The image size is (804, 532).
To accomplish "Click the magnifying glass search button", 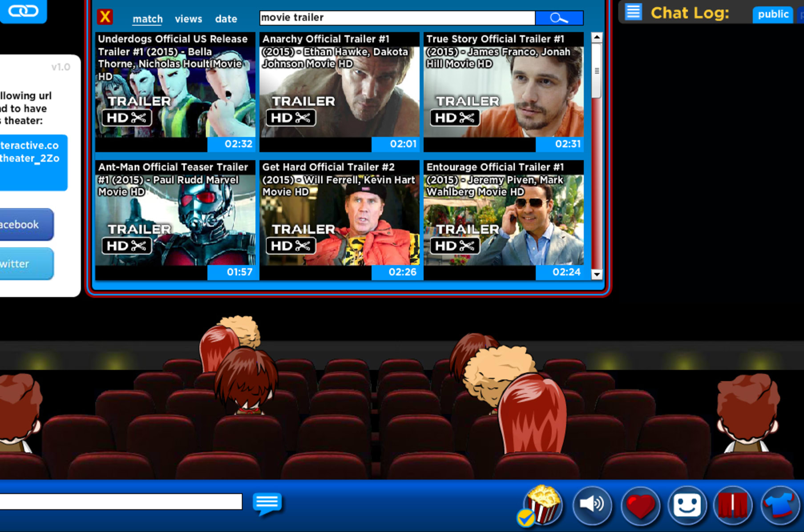I will point(559,18).
